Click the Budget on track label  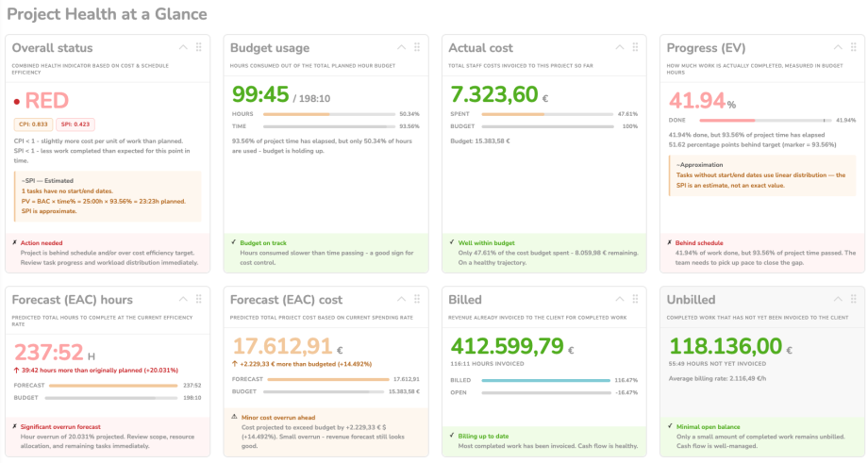click(263, 243)
